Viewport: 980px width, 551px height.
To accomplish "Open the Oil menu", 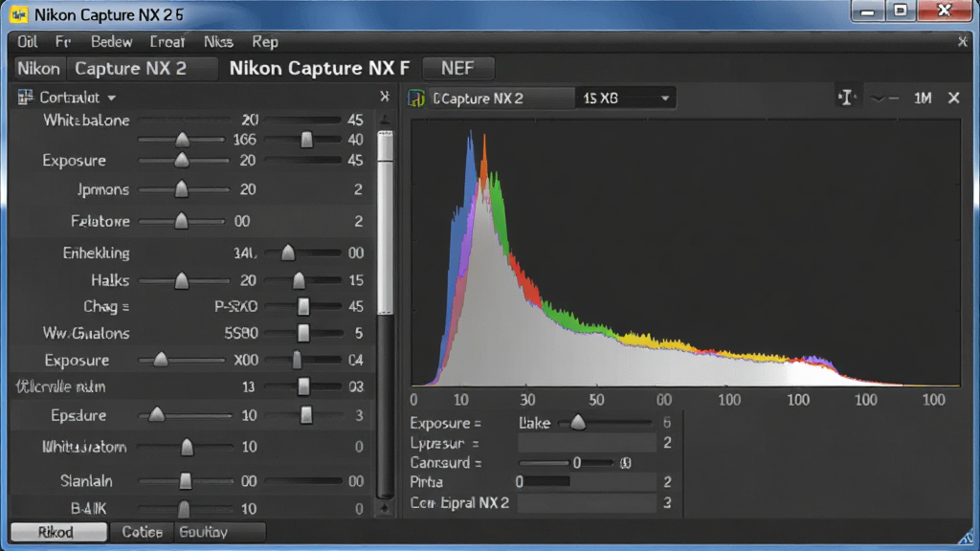I will tap(27, 42).
